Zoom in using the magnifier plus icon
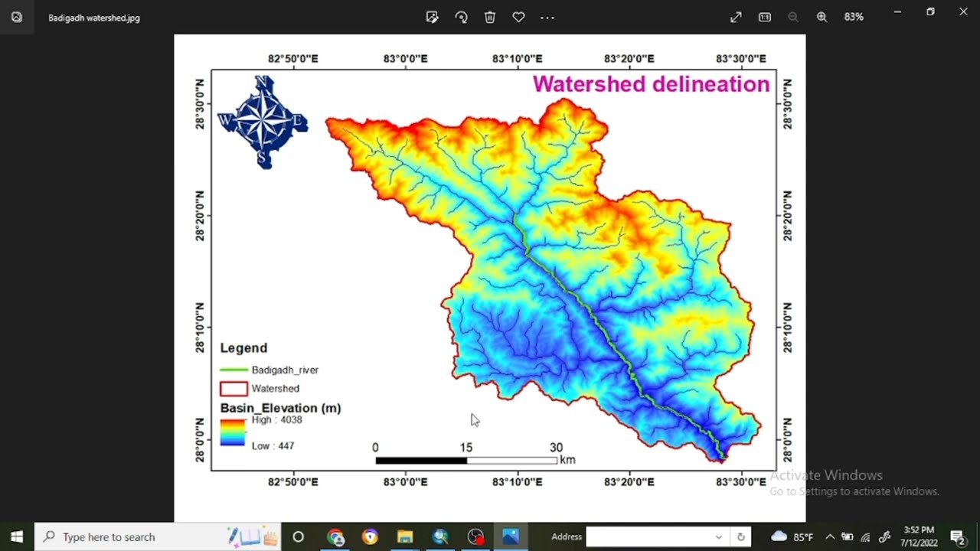Viewport: 980px width, 551px height. pos(822,17)
